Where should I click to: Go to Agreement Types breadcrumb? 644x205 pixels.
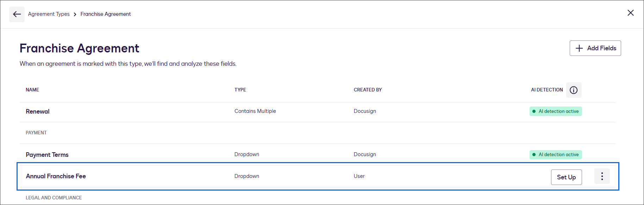tap(49, 14)
